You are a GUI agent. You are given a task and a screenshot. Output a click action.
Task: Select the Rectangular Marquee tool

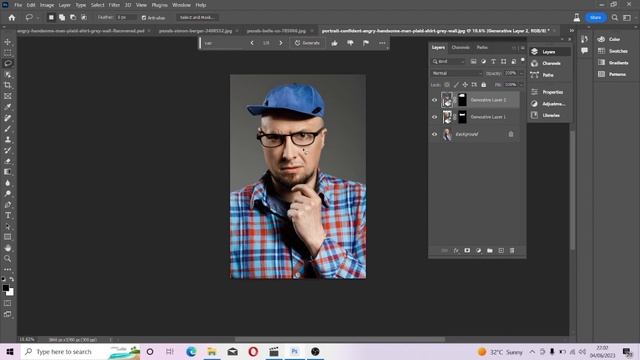[8, 53]
